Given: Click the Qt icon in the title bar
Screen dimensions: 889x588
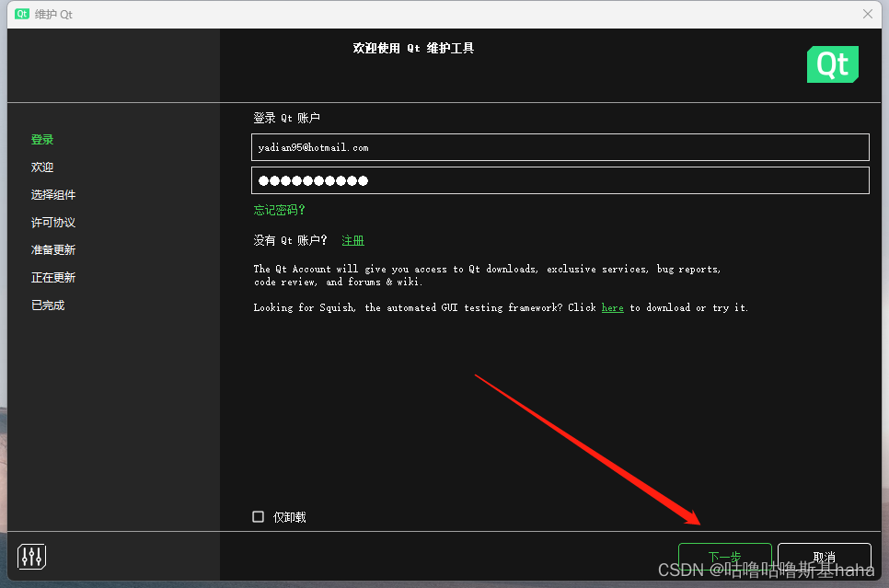Looking at the screenshot, I should click(20, 14).
